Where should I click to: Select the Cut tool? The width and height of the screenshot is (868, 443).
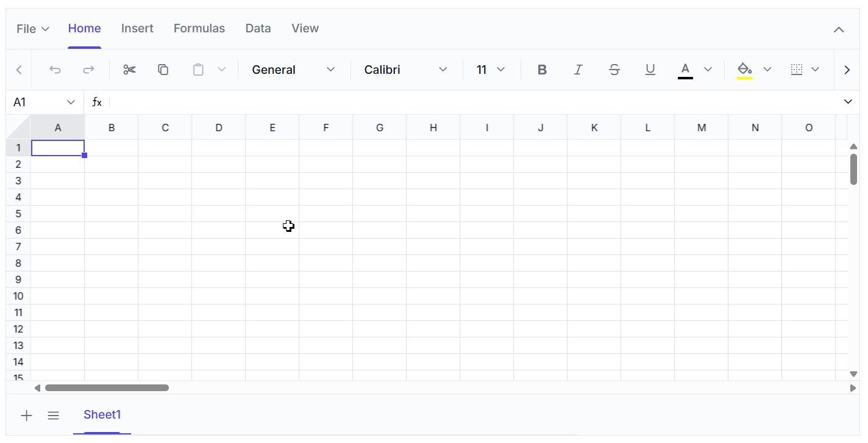pos(129,70)
